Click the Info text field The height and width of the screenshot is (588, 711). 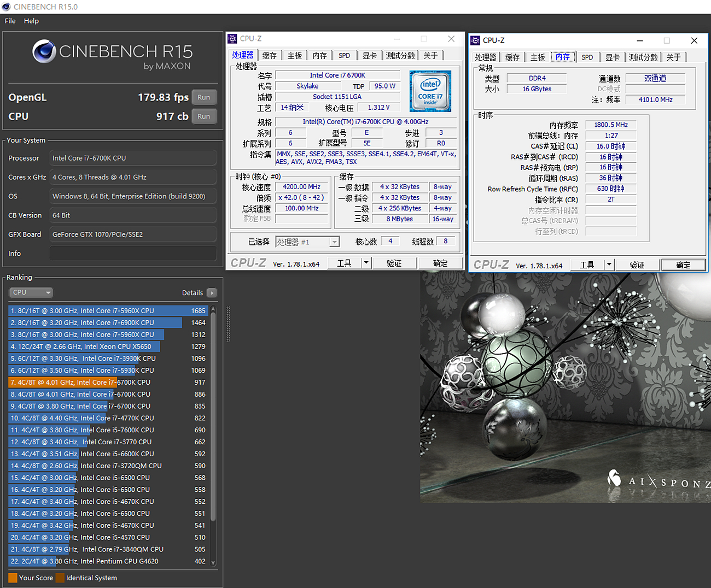[133, 254]
